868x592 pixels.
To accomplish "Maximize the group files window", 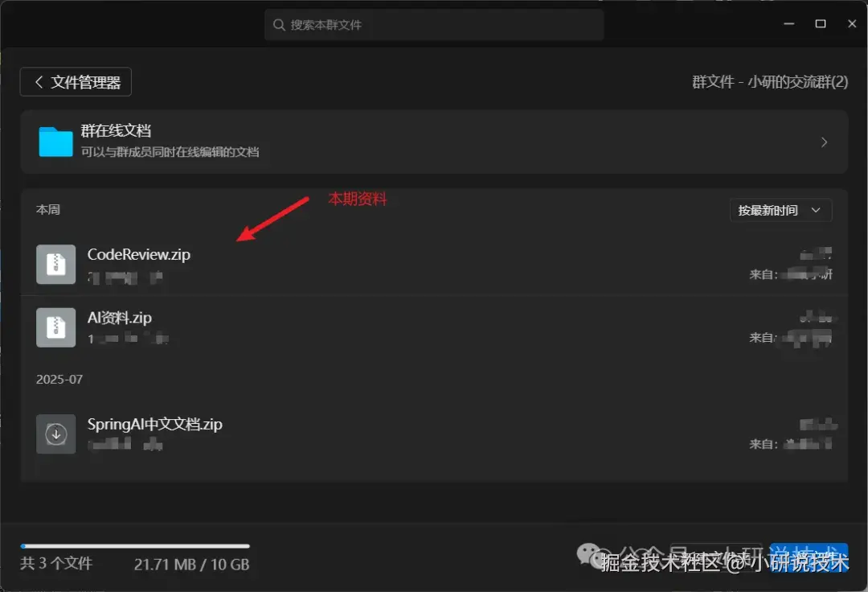I will point(821,24).
